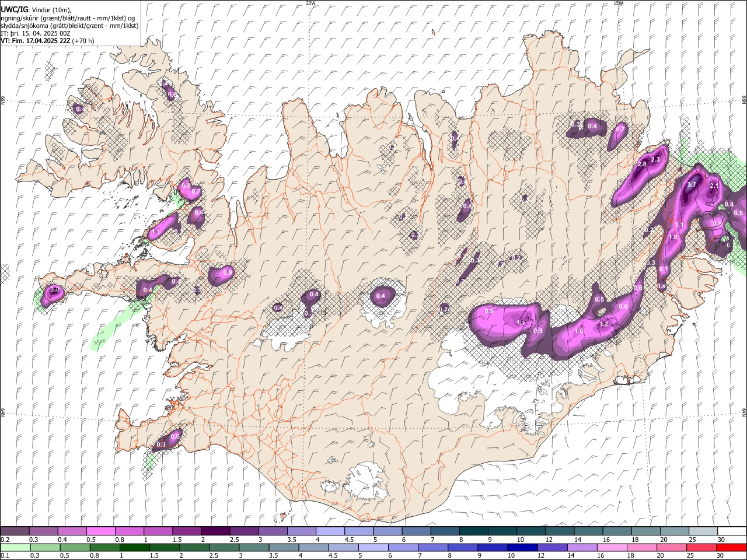The height and width of the screenshot is (560, 747).
Task: Click the 'UWC/IG' title text
Action: 13,10
